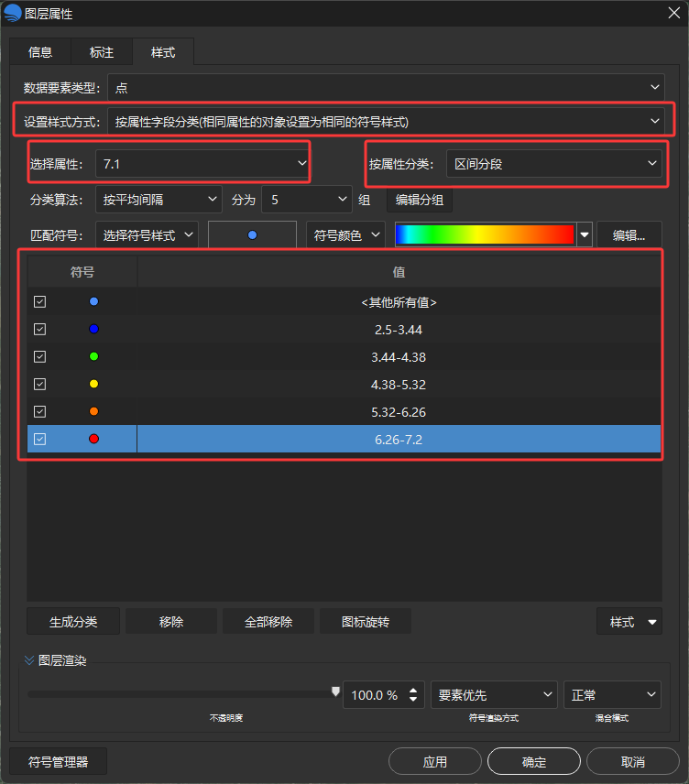Image resolution: width=689 pixels, height=784 pixels.
Task: Click the 不透明度 slider handle
Action: 335,692
